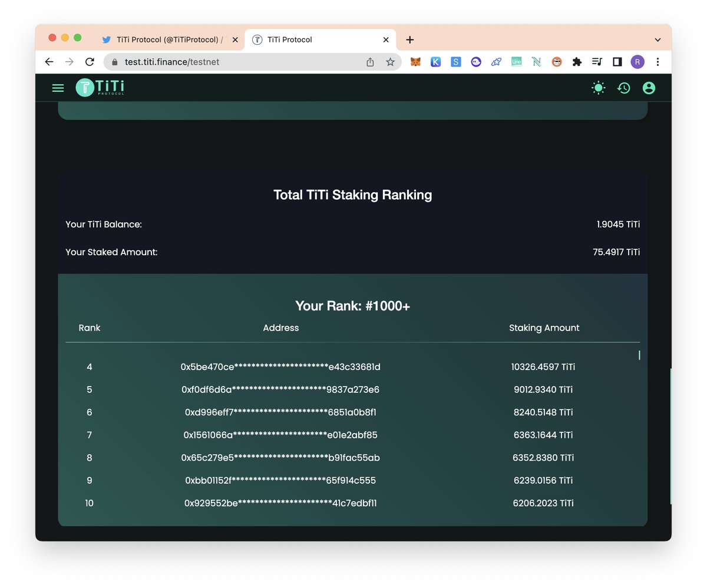
Task: Click the Your Staked Amount label
Action: pos(111,252)
